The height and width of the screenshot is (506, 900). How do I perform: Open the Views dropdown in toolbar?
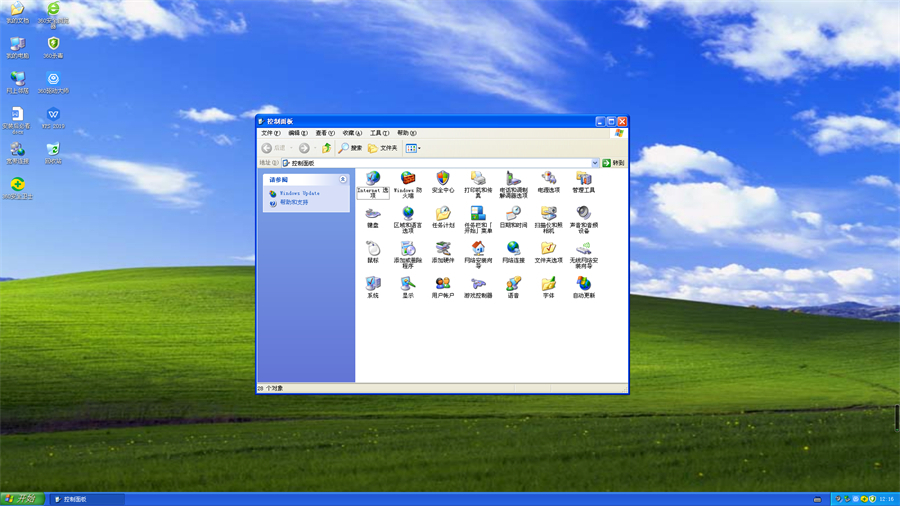[x=413, y=148]
